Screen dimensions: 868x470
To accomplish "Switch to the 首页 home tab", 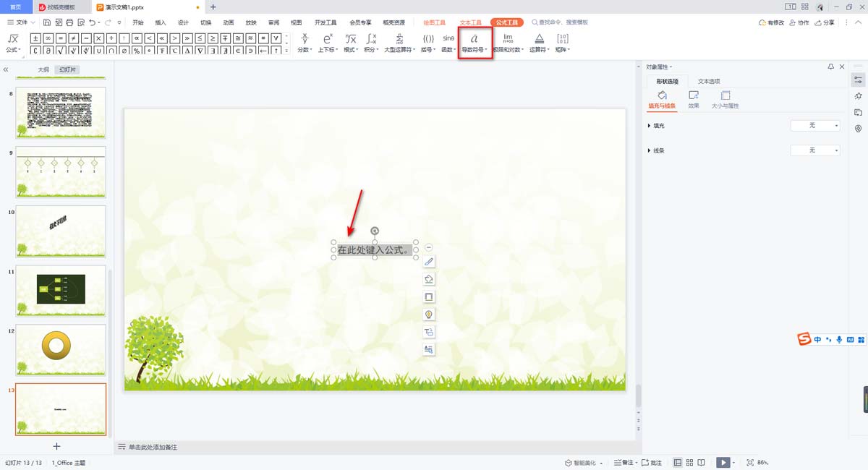I will (16, 7).
